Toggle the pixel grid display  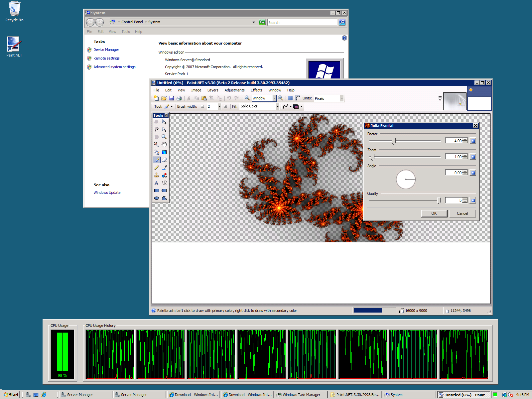point(290,98)
